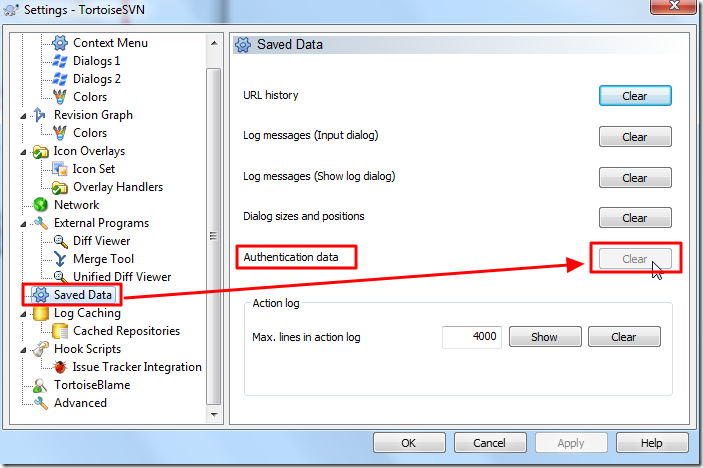
Task: Click the 'Max. lines in action log' label
Action: coord(306,337)
